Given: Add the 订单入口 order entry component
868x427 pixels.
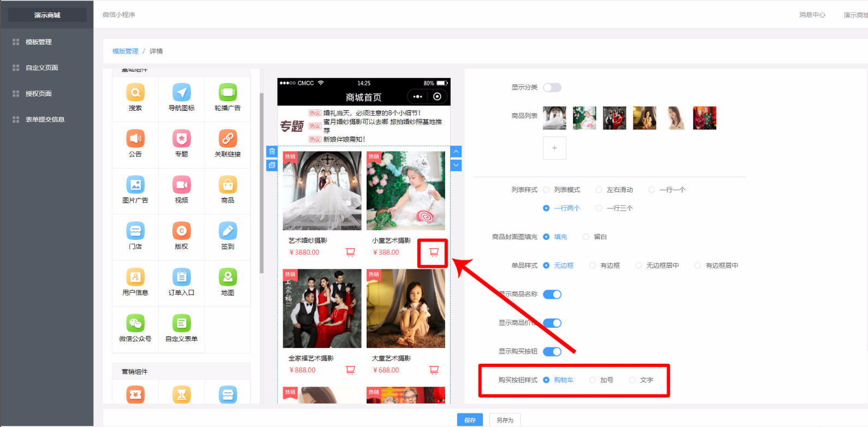Looking at the screenshot, I should tap(182, 282).
